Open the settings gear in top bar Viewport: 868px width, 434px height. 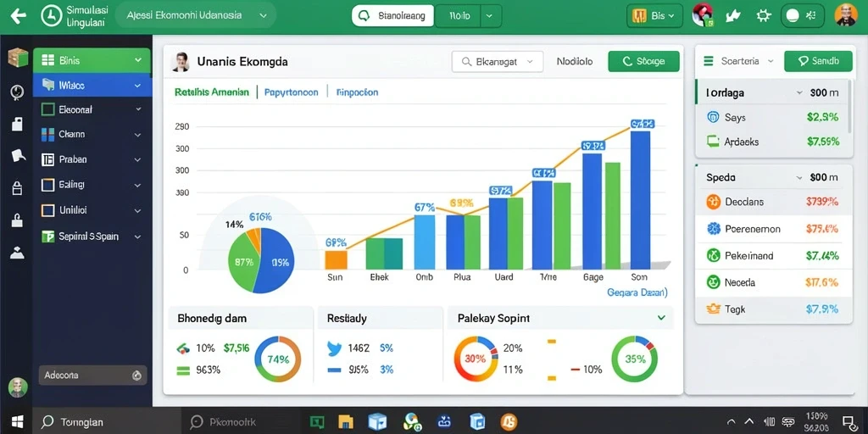pos(764,15)
